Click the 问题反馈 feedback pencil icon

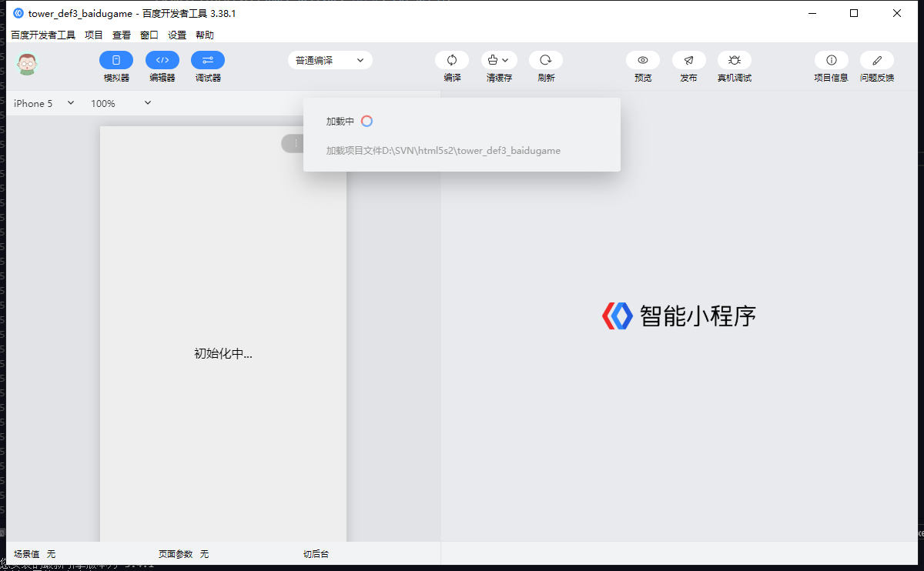tap(877, 60)
